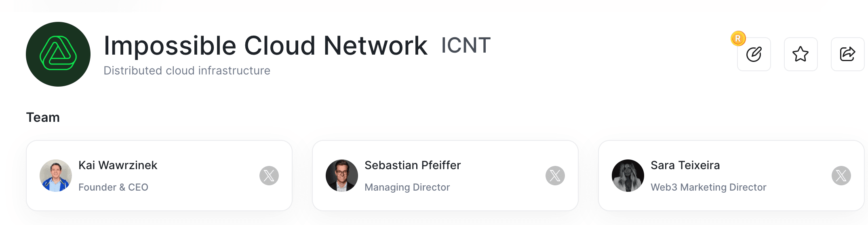Click the Impossible Cloud Network logo
The height and width of the screenshot is (225, 868).
(x=58, y=54)
